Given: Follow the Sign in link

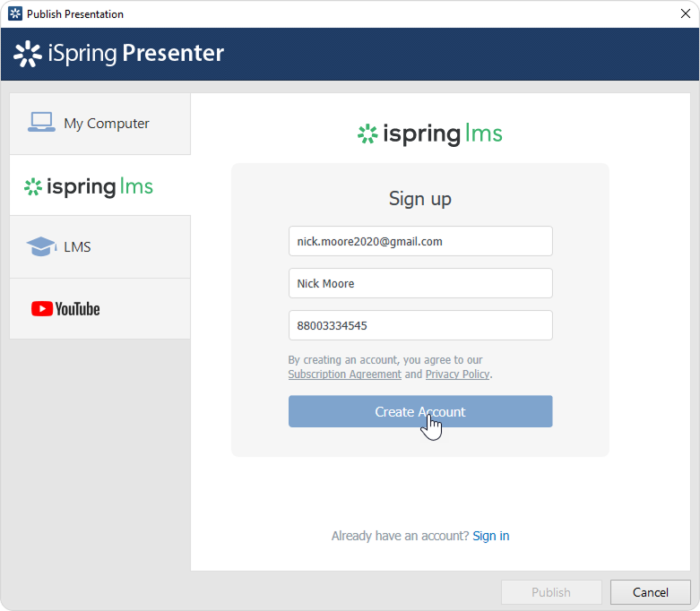Looking at the screenshot, I should [x=490, y=536].
